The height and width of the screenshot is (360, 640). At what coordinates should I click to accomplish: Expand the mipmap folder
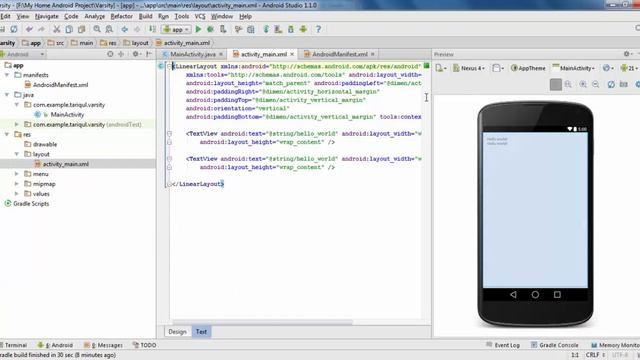pos(17,184)
